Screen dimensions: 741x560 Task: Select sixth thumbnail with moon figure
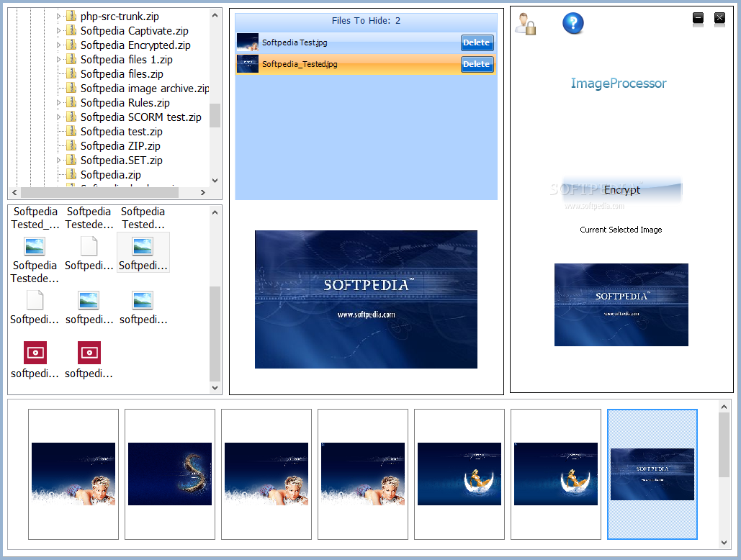(x=556, y=474)
